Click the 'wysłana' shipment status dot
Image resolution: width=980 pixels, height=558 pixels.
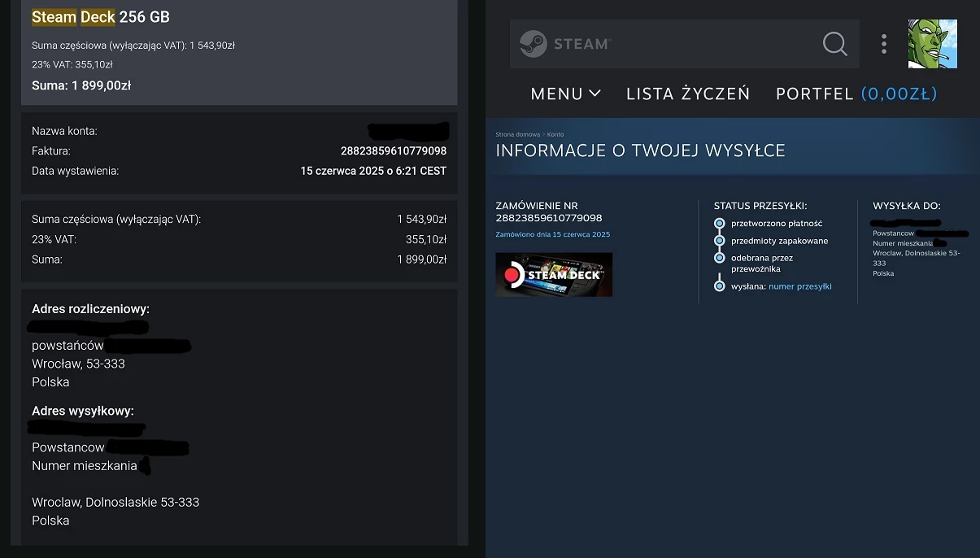[720, 284]
